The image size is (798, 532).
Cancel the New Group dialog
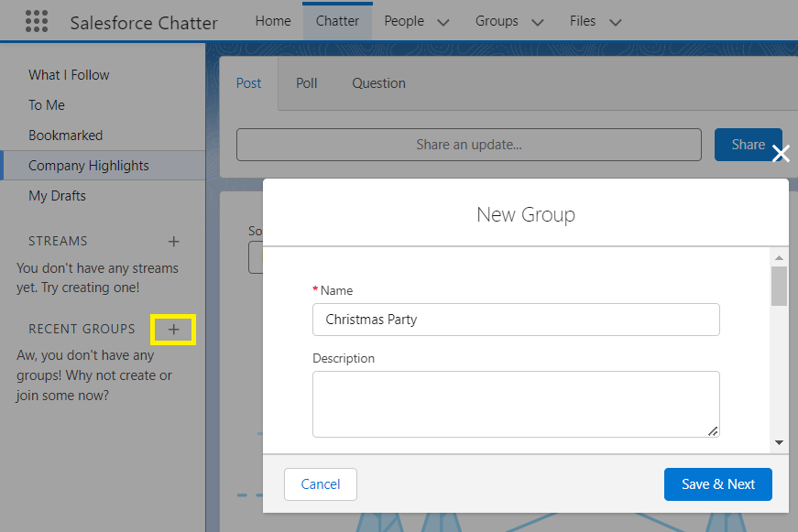320,484
